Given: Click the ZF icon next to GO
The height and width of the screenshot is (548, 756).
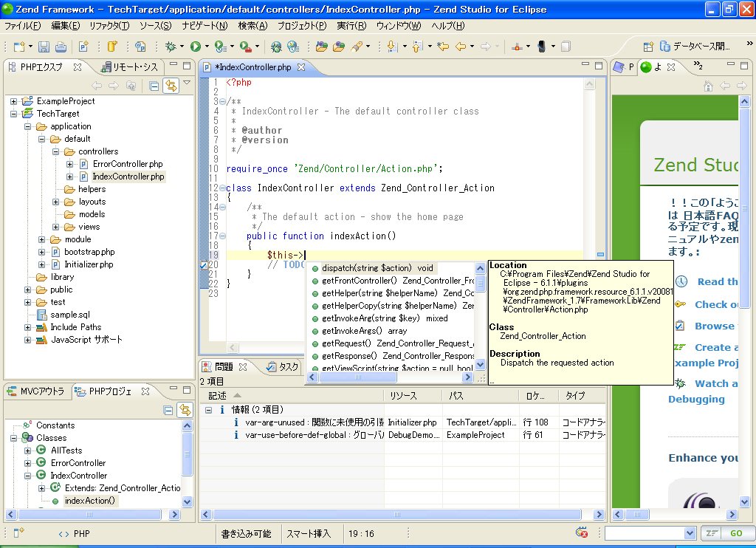Looking at the screenshot, I should click(712, 533).
